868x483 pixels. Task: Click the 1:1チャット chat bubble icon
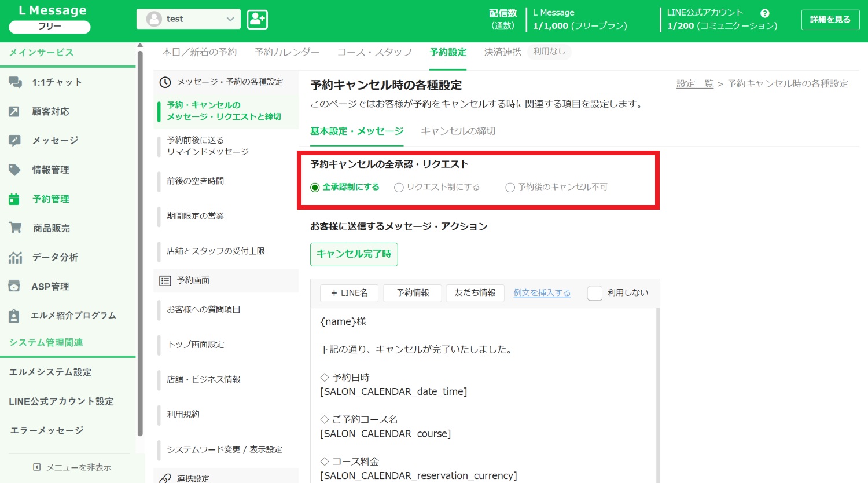click(x=15, y=82)
